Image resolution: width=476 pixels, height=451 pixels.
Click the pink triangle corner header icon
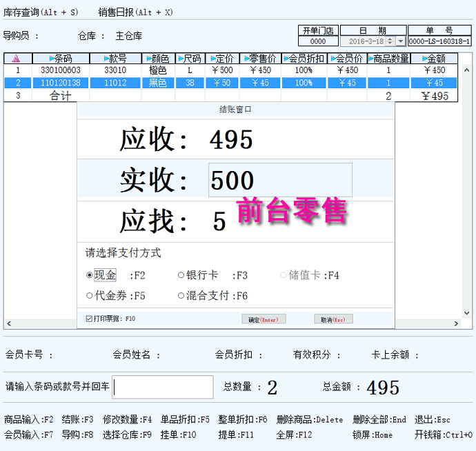(17, 59)
